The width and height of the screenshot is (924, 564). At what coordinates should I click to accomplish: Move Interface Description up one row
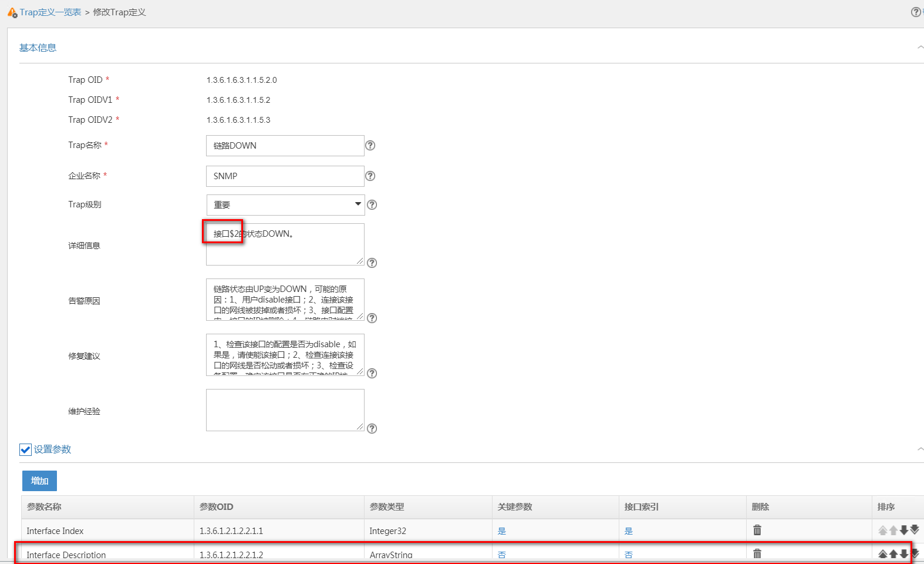point(893,554)
